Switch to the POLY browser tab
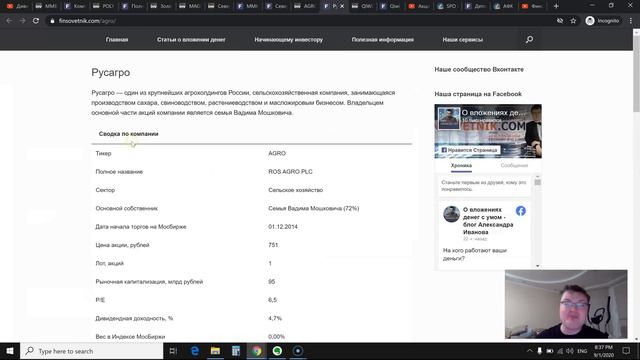Screen dimensions: 640x360 coord(103,6)
